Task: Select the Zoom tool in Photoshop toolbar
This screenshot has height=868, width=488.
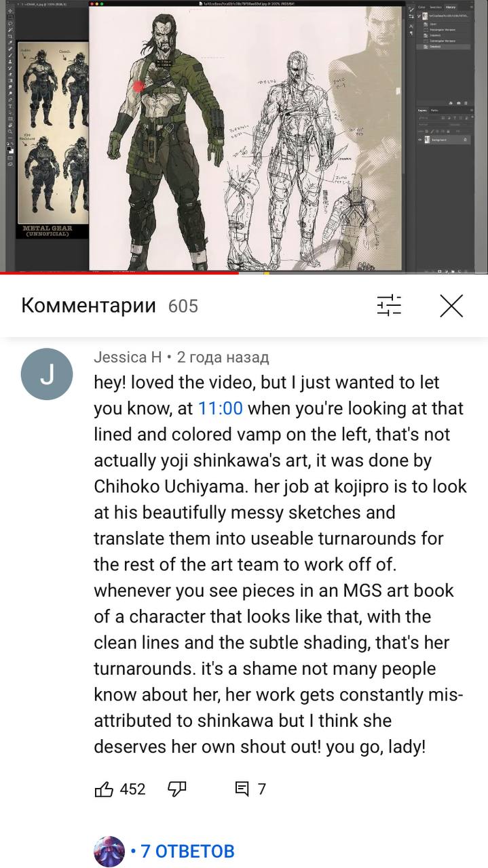Action: [x=10, y=132]
